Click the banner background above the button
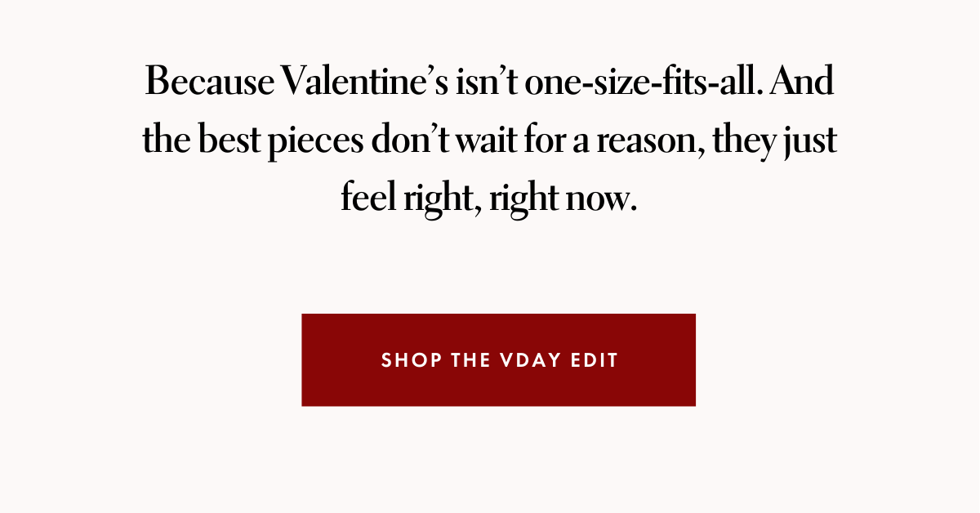This screenshot has width=980, height=513. click(490, 270)
